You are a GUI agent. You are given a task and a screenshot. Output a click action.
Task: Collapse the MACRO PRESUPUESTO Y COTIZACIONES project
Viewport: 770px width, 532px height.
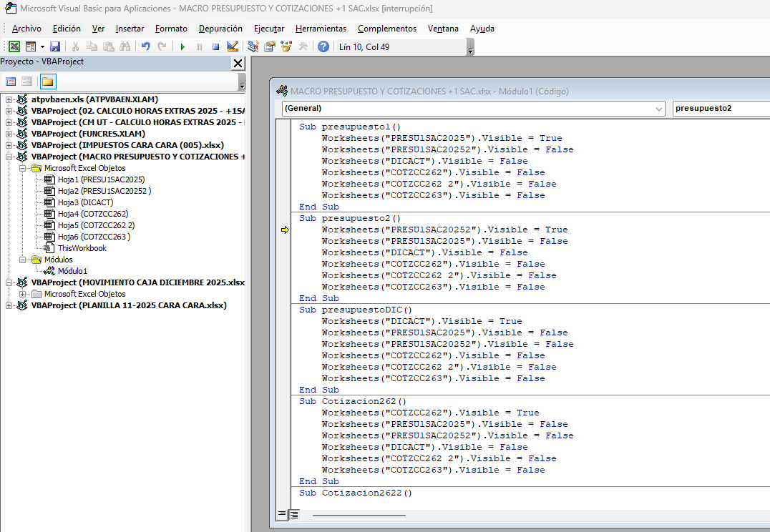click(9, 157)
